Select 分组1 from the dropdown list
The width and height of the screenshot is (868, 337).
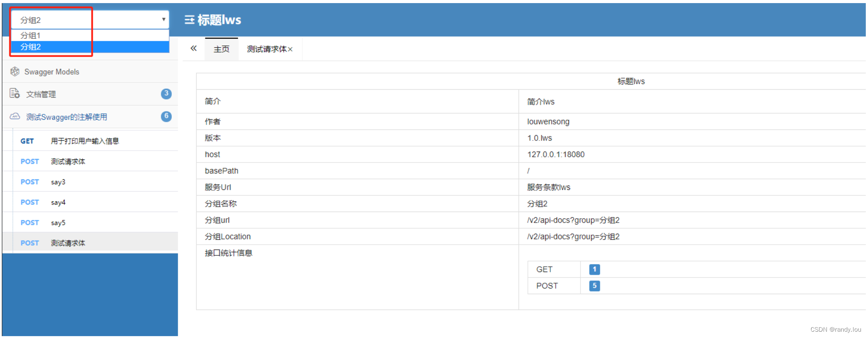pyautogui.click(x=90, y=35)
